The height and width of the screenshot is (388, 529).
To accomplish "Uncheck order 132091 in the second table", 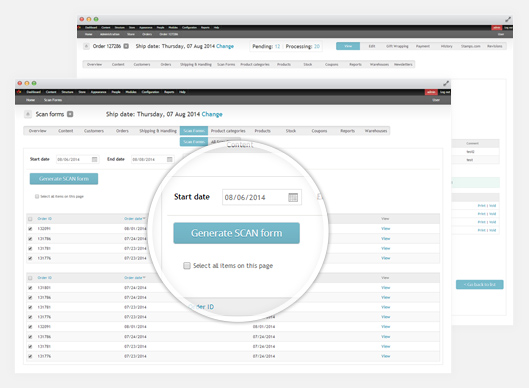I will pyautogui.click(x=30, y=327).
